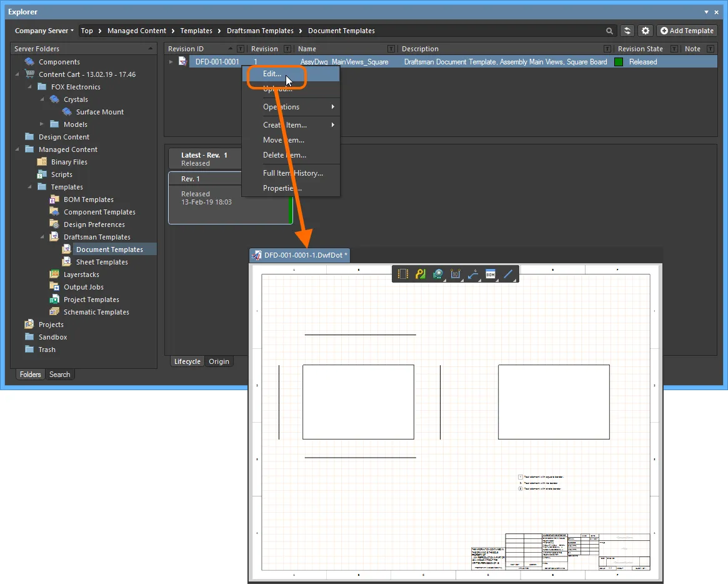Click the callout arrow tool icon

[473, 274]
